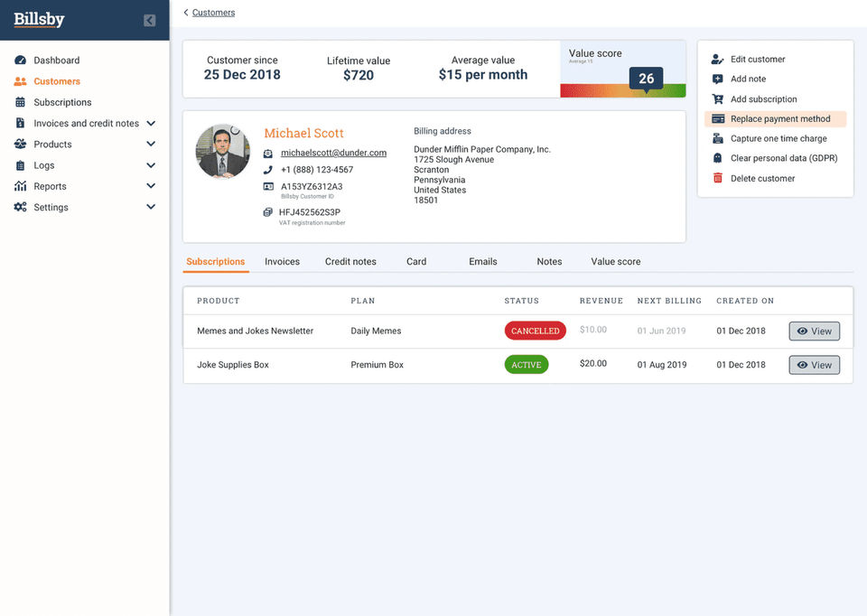
Task: Click the value score gradient bar
Action: [x=623, y=90]
